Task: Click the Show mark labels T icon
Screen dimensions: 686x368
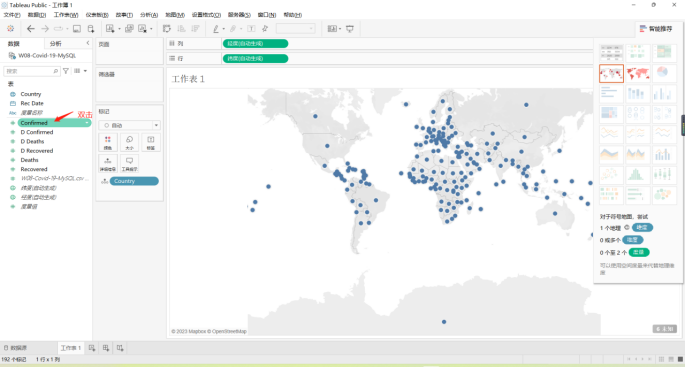Action: pos(251,29)
